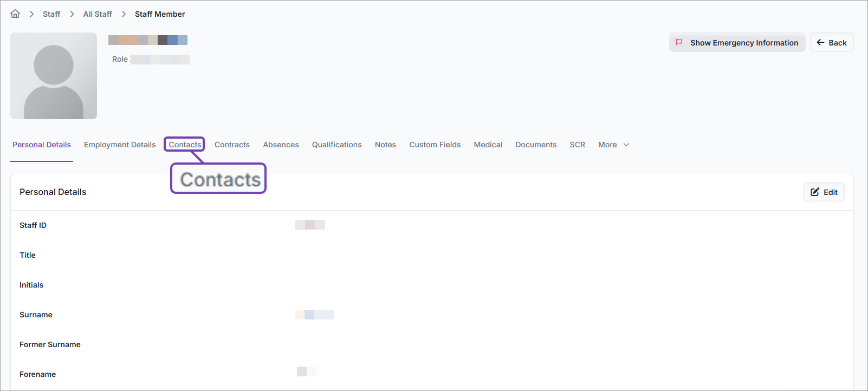
Task: Open the Medical tab
Action: pos(488,145)
